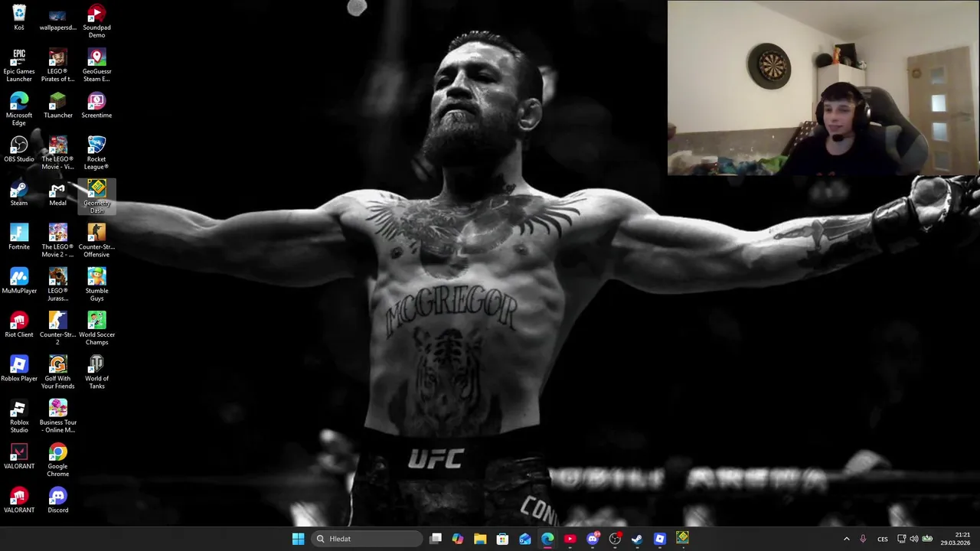Image resolution: width=980 pixels, height=551 pixels.
Task: Open Task View from the taskbar
Action: click(436, 539)
